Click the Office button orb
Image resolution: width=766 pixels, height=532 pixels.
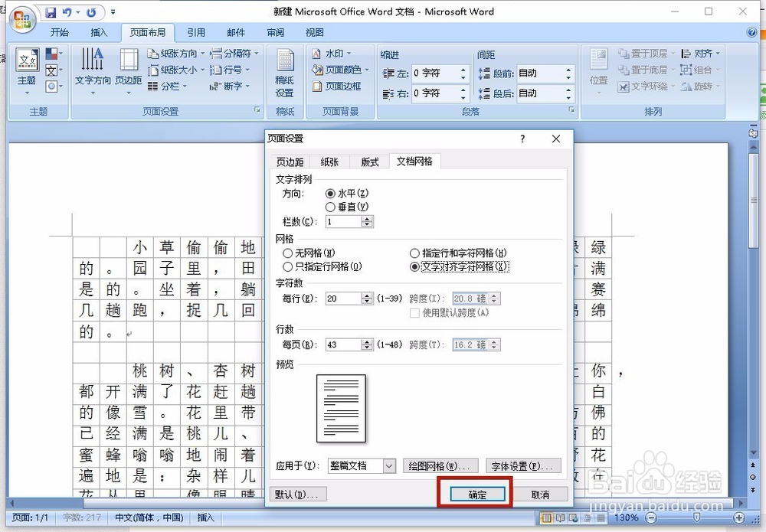pos(22,20)
